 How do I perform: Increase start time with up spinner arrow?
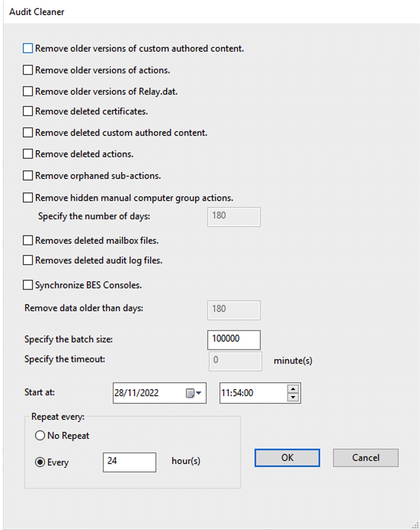coord(293,389)
